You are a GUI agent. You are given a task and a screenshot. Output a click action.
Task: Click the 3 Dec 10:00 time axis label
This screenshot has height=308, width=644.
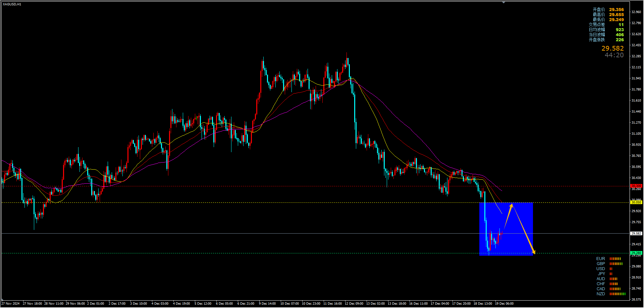139,304
